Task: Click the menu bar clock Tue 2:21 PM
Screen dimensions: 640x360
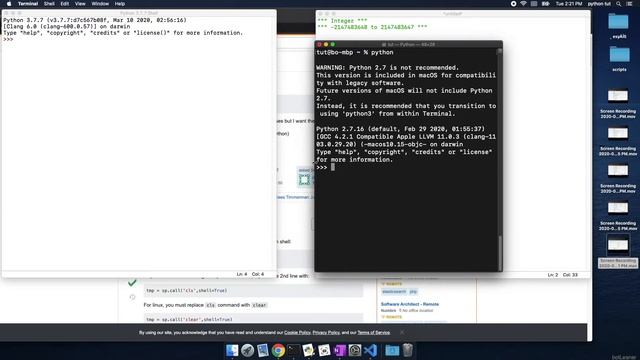Action: pos(569,4)
